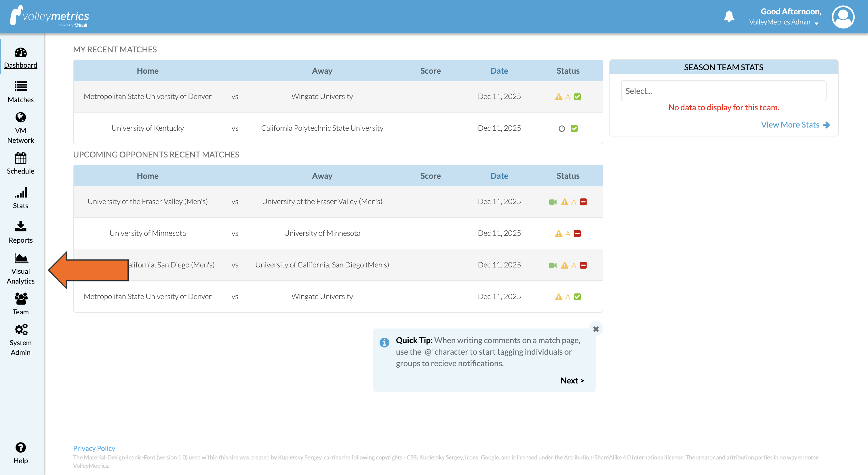Open the Team management page
The height and width of the screenshot is (475, 868).
coord(20,303)
